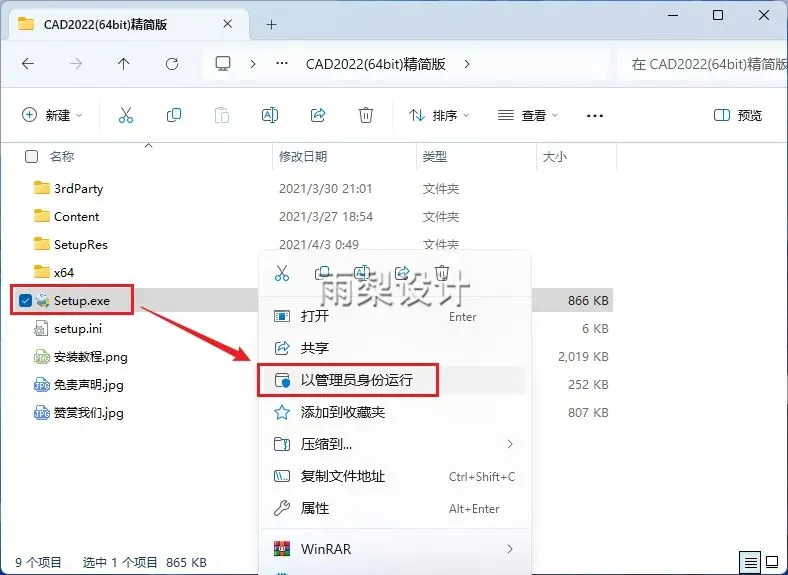Screen dimensions: 788x575
Task: Expand the chevron after the This PC icon
Action: pyautogui.click(x=253, y=64)
